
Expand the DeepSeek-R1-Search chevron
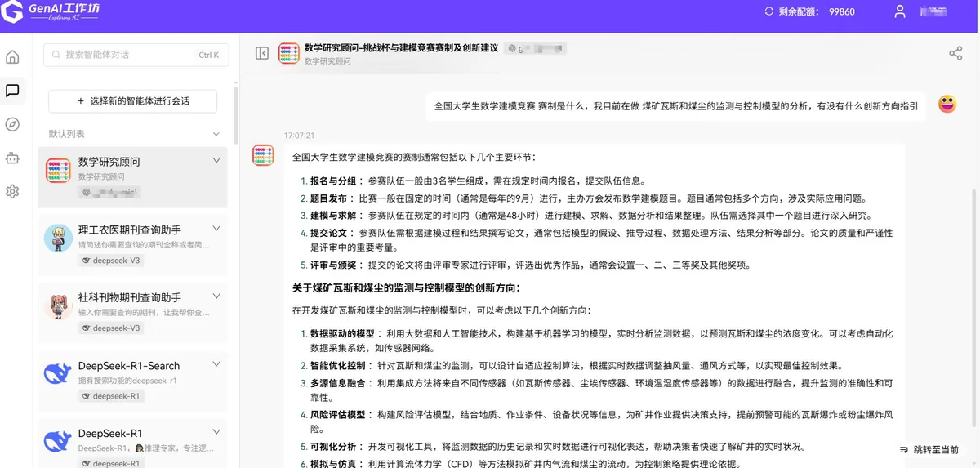216,364
